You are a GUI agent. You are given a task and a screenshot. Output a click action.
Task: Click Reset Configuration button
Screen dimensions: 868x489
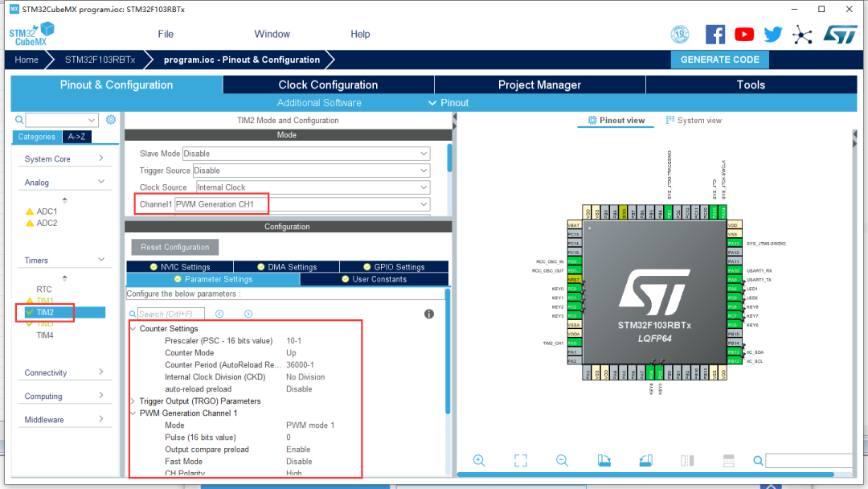[x=175, y=247]
